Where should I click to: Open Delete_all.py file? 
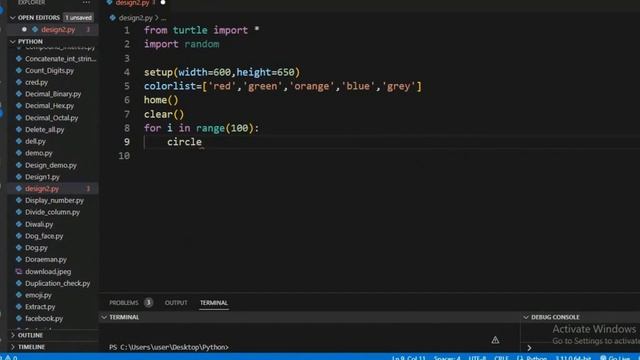point(44,130)
